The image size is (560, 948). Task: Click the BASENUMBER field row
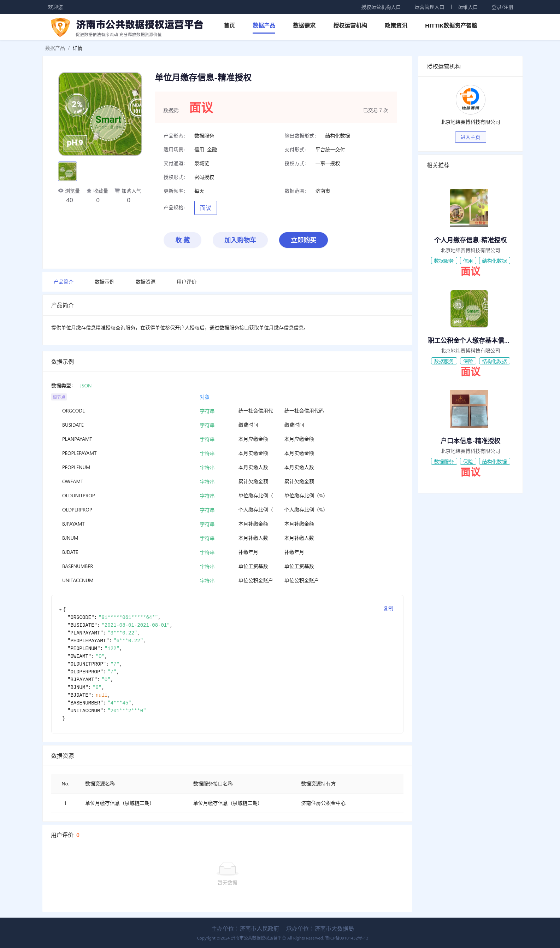227,566
